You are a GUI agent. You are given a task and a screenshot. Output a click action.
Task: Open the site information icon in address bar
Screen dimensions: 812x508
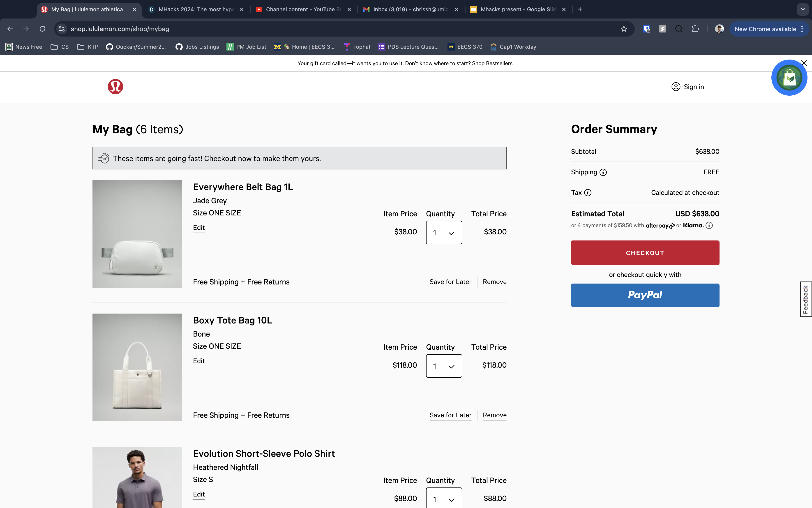pos(62,29)
